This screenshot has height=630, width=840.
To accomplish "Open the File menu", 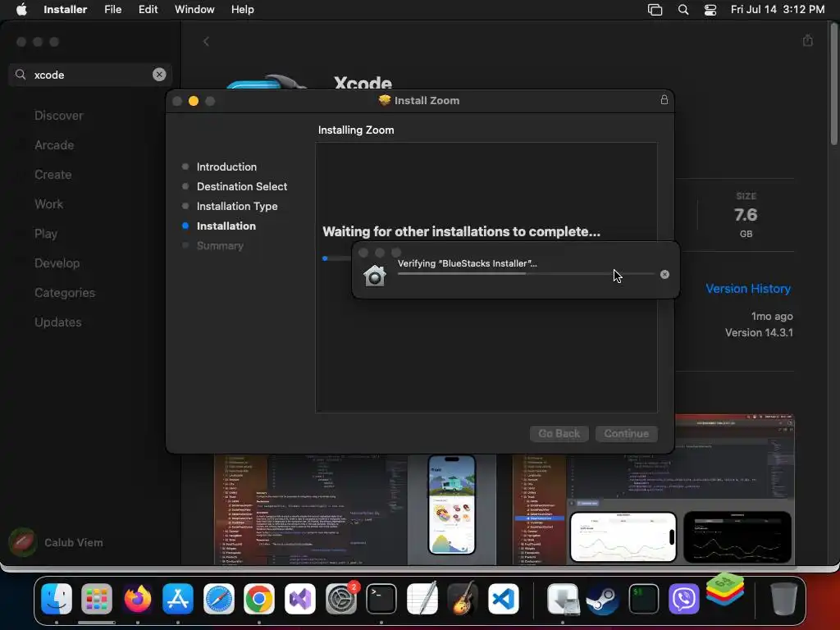I will pyautogui.click(x=113, y=10).
